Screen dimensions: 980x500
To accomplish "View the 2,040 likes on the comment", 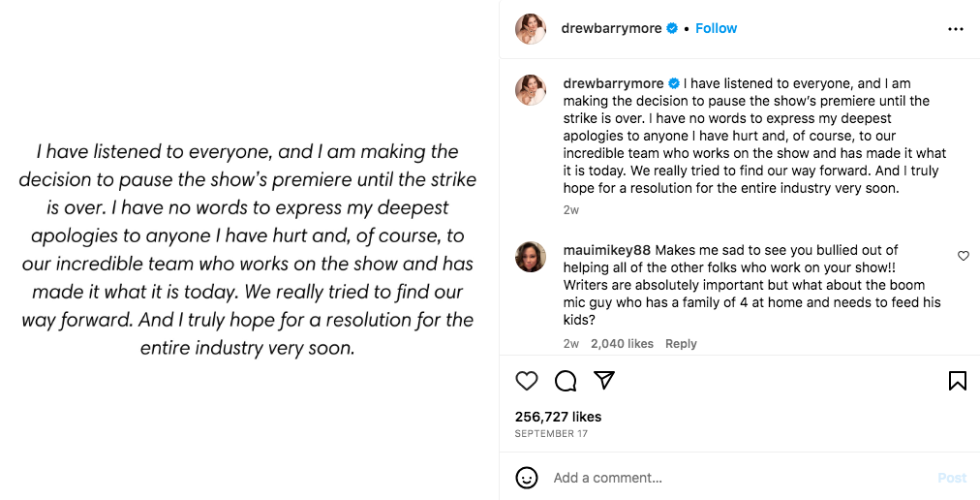I will (621, 344).
